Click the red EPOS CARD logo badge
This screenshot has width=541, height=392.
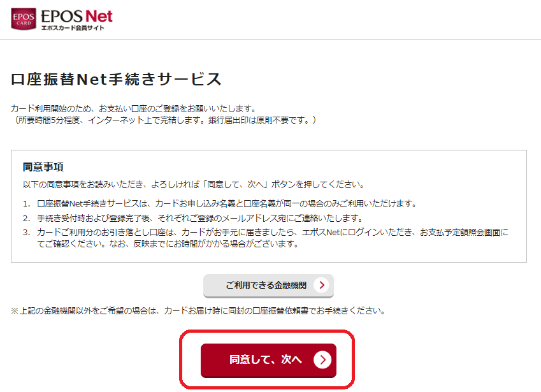point(24,19)
